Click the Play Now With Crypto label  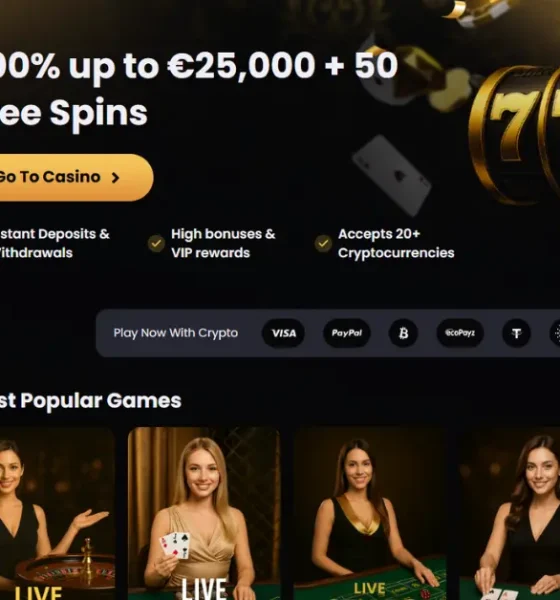coord(176,333)
